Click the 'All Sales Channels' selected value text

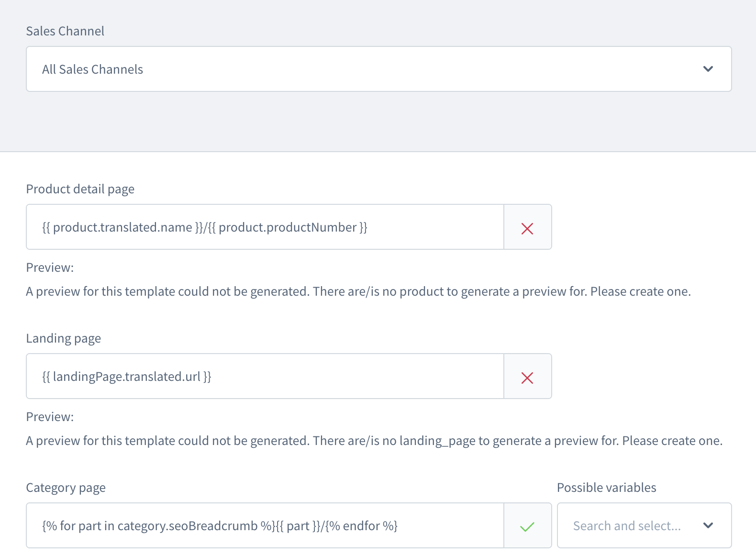click(92, 69)
